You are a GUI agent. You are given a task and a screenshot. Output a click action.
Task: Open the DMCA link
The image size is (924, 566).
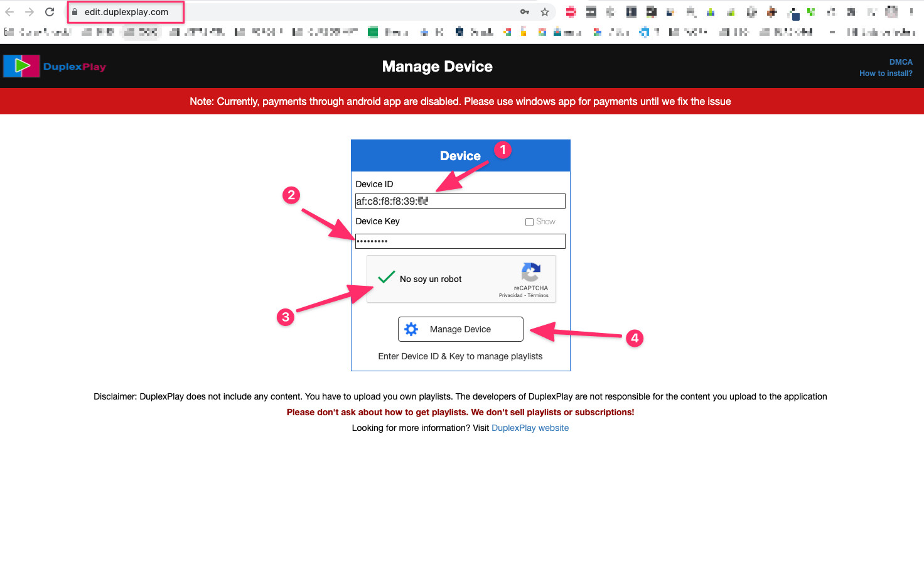pyautogui.click(x=901, y=62)
